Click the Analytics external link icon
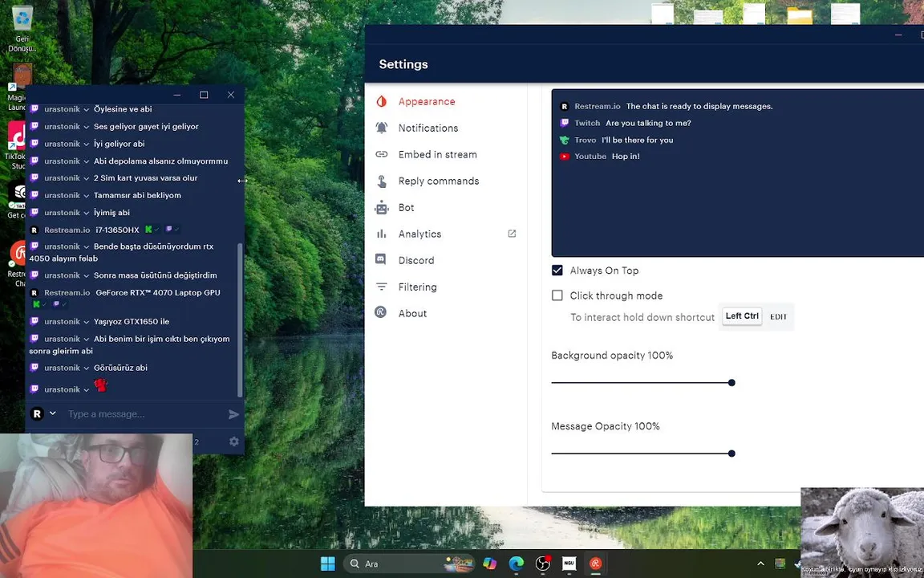924x578 pixels. pyautogui.click(x=512, y=234)
